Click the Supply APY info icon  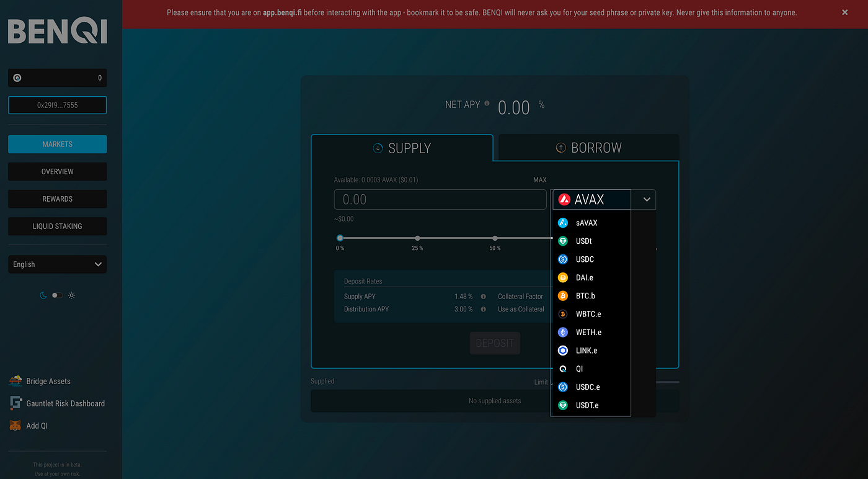click(x=483, y=297)
